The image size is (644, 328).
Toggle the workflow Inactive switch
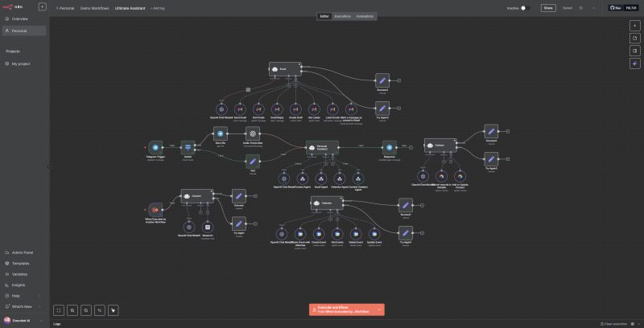525,8
